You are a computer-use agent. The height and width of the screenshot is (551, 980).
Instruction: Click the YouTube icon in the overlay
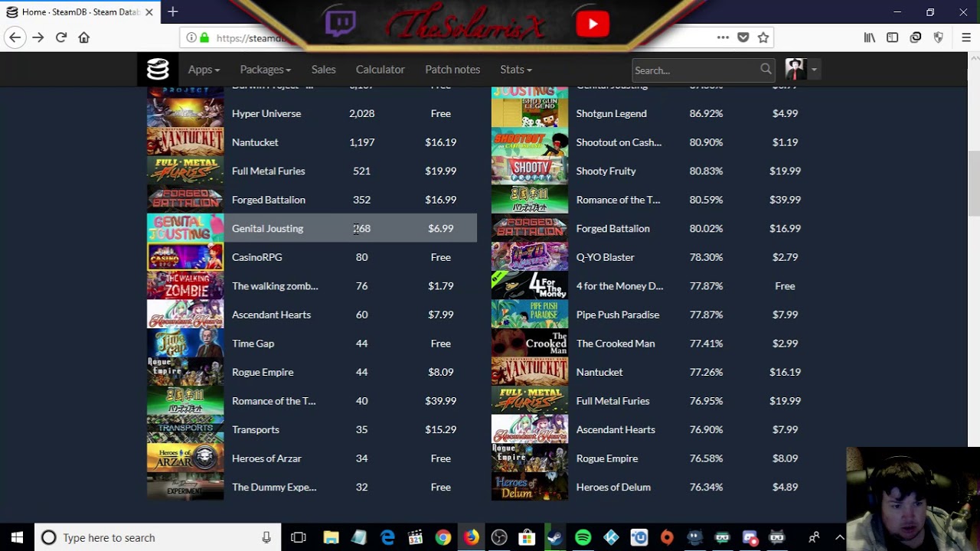[593, 24]
